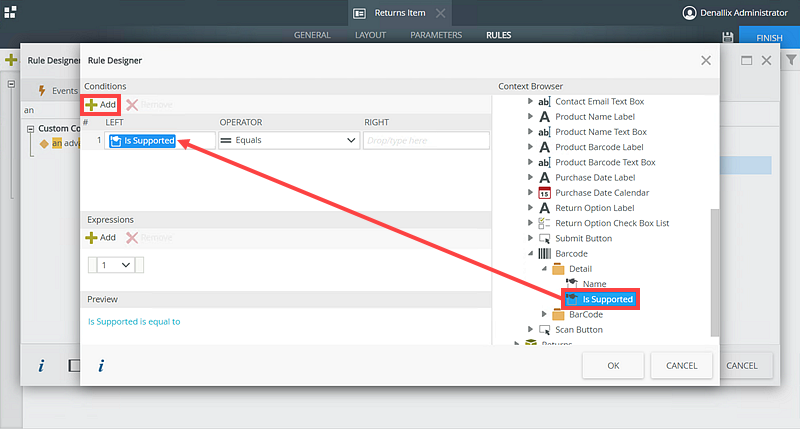Maximize the background Rule Designer window
800x429 pixels.
click(746, 61)
